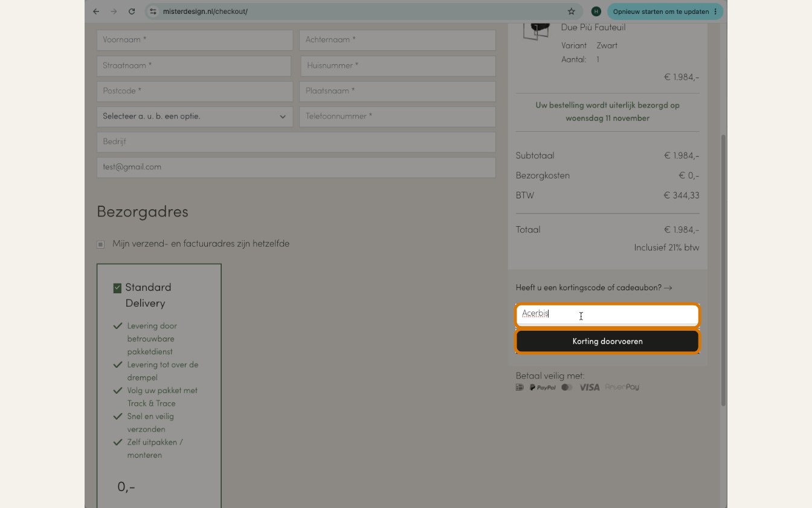Click the browser forward arrow
The width and height of the screenshot is (812, 508).
(114, 11)
